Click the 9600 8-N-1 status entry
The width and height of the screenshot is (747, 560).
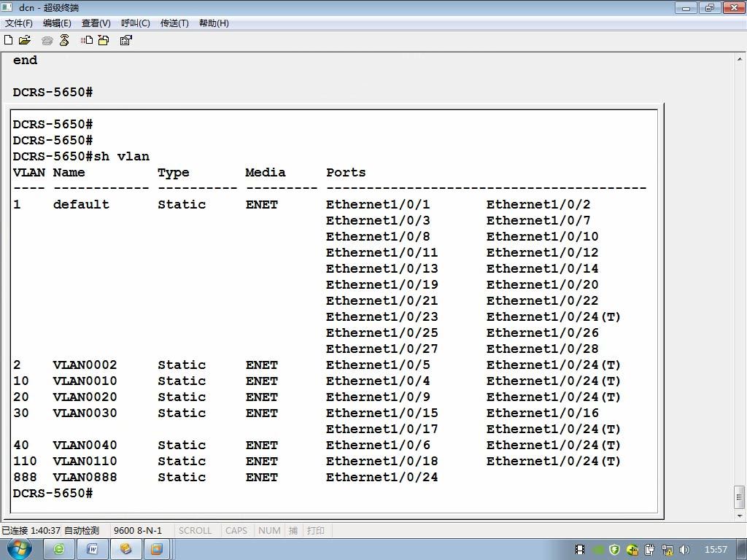pyautogui.click(x=138, y=531)
